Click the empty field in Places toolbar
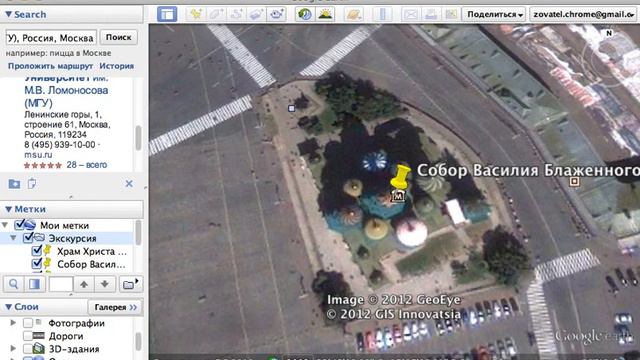This screenshot has height=360, width=640. point(61,284)
